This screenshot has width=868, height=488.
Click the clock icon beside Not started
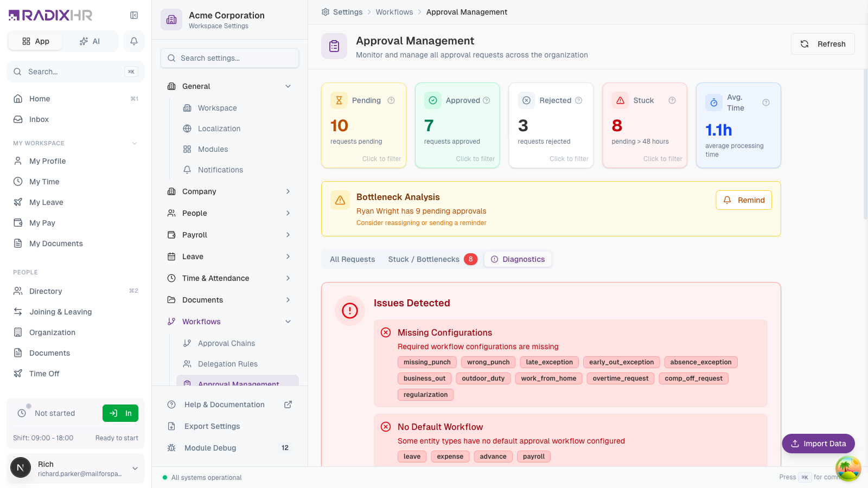pyautogui.click(x=22, y=413)
